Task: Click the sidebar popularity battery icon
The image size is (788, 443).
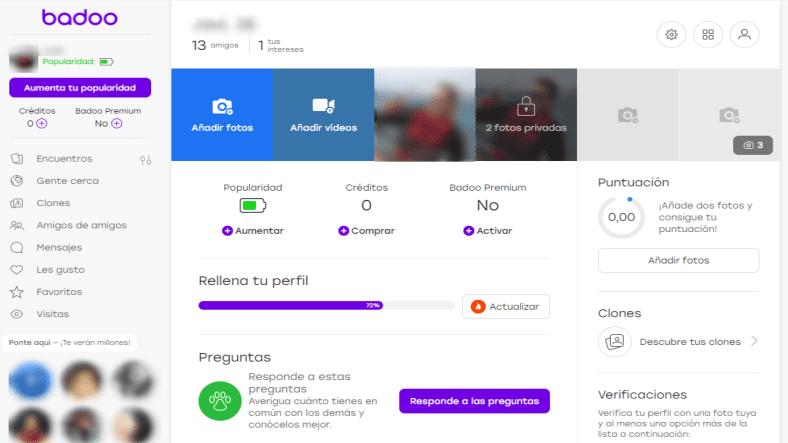Action: point(106,62)
